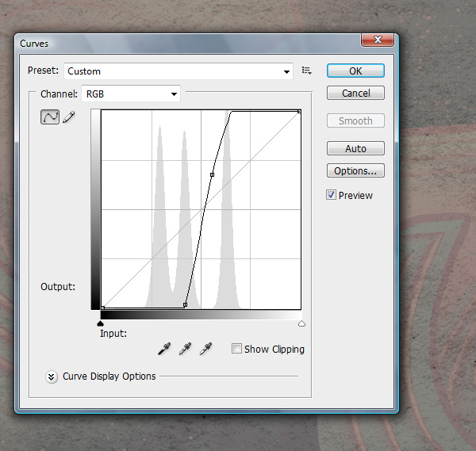Open the Options... dialog

point(355,170)
